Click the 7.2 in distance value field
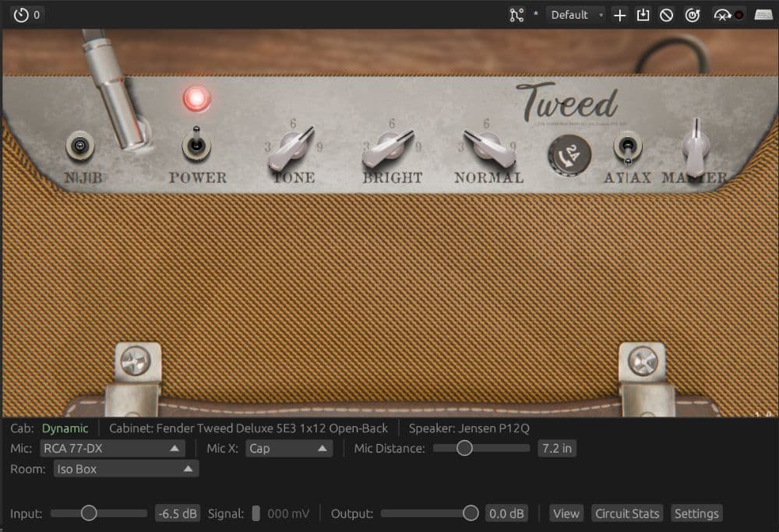The image size is (779, 532). (557, 449)
